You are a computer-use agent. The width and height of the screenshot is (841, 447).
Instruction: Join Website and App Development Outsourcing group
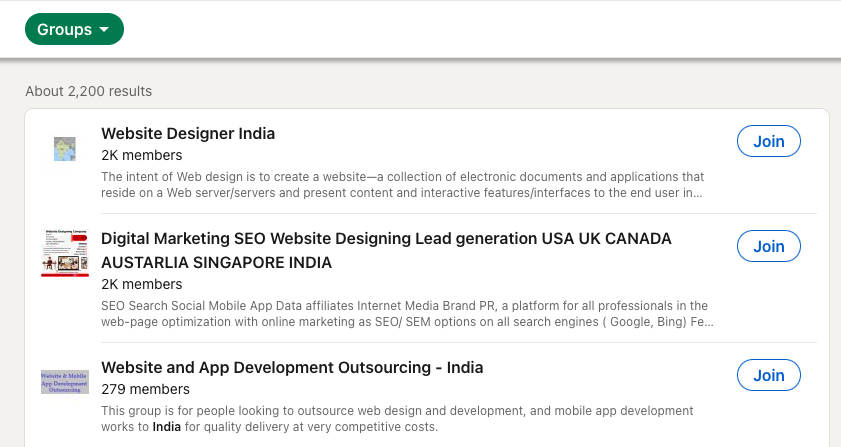(768, 375)
